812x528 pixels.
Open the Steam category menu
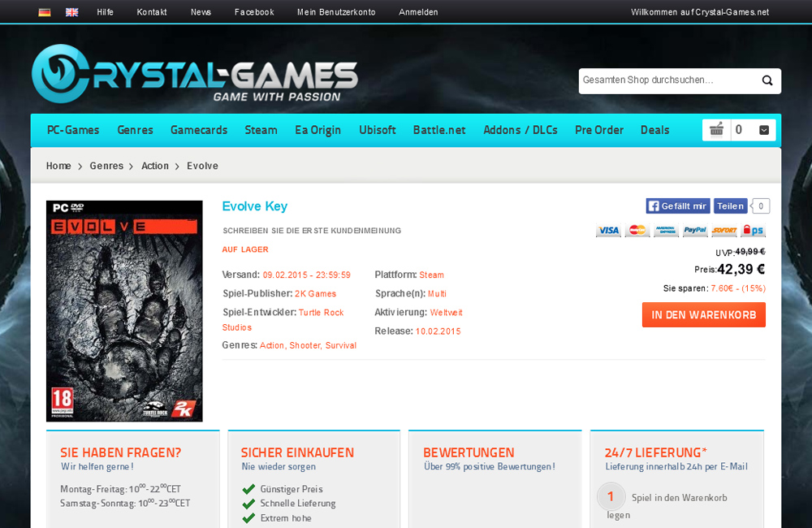click(x=261, y=130)
